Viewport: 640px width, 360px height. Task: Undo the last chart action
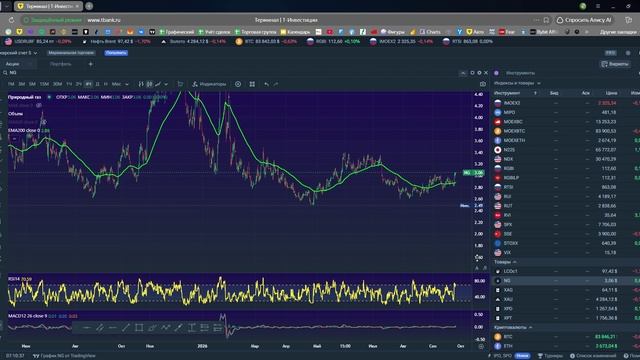point(267,84)
